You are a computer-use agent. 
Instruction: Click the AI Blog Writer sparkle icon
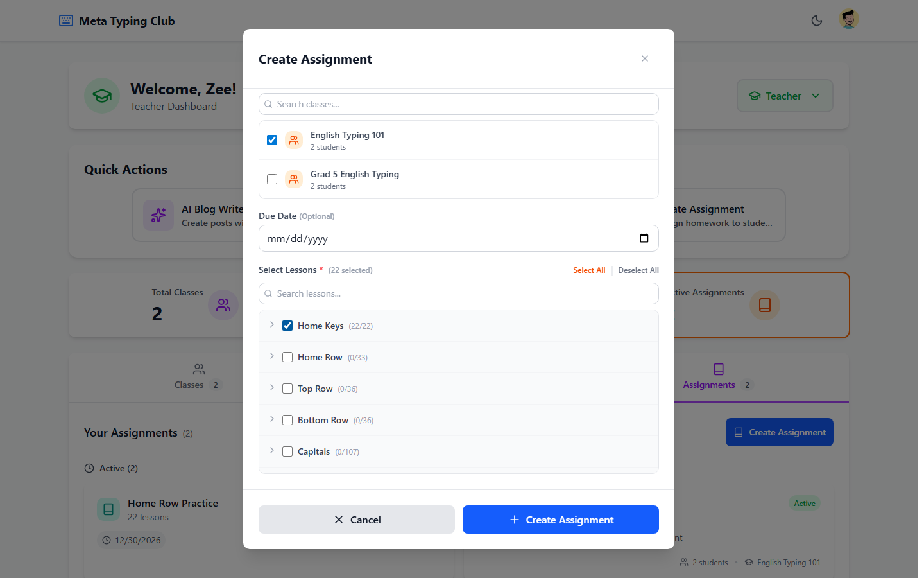coord(158,215)
